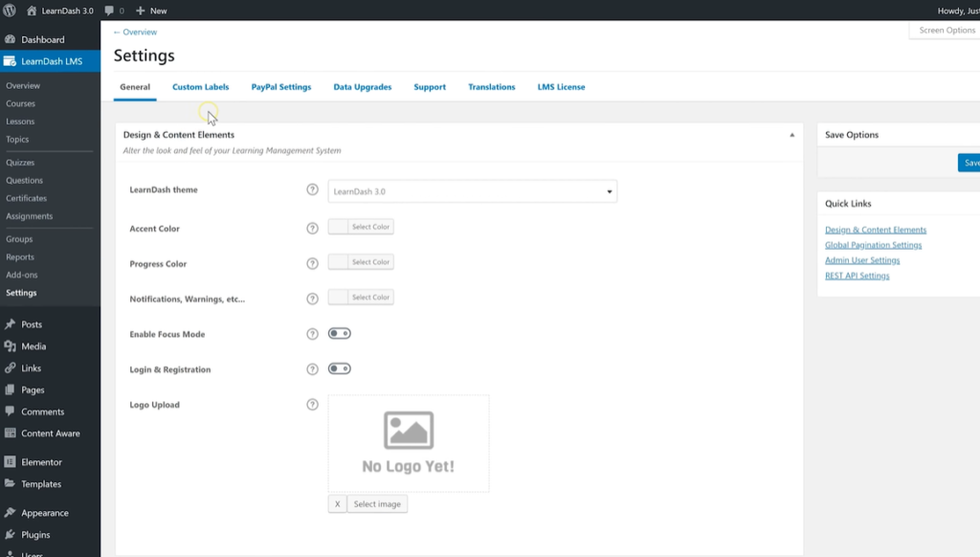The width and height of the screenshot is (980, 557).
Task: Show help for Login & Registration
Action: click(x=313, y=369)
